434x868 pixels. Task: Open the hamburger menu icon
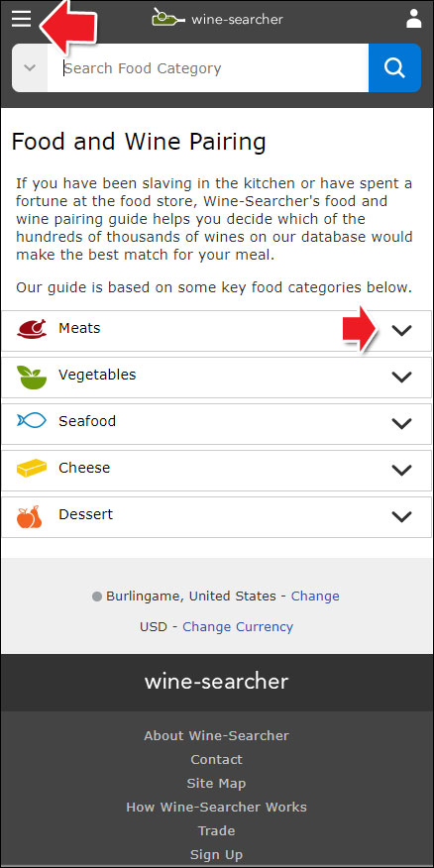(22, 19)
